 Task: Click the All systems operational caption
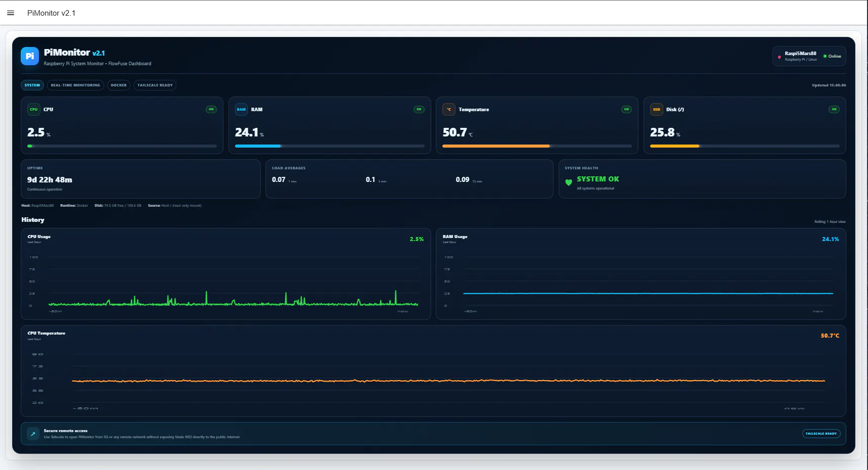tap(596, 189)
